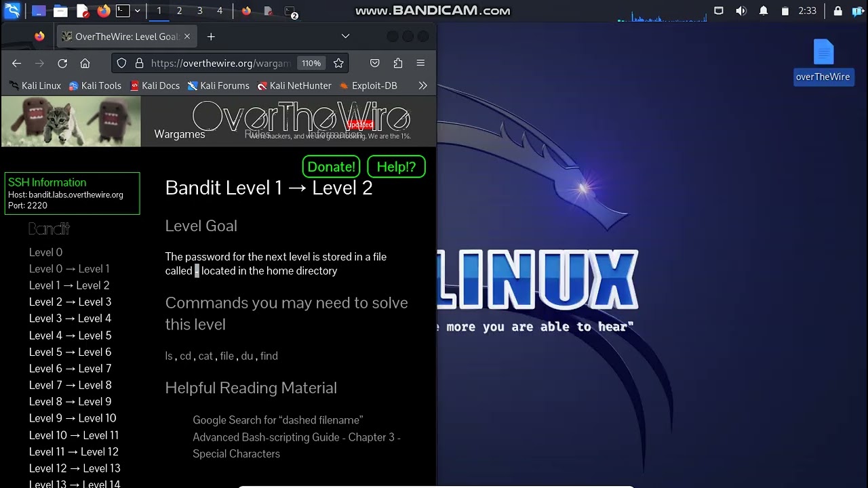Open Advanced Bash-scripting Guide Chapter 3 link
This screenshot has width=868, height=488.
(296, 445)
